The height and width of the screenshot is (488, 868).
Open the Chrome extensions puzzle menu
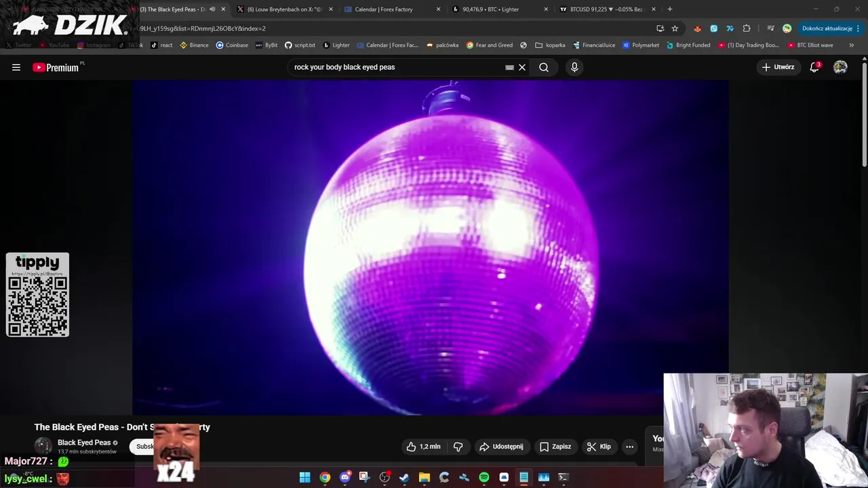click(747, 28)
